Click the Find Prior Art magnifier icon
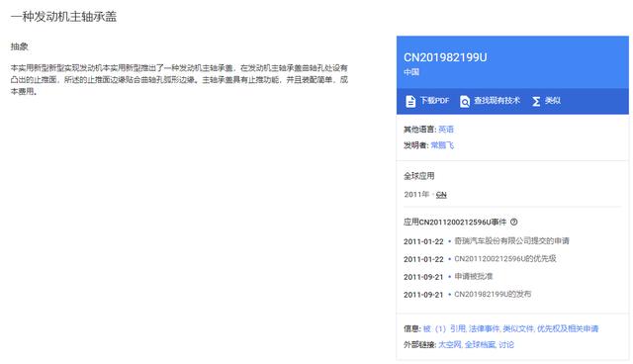Viewport: 633px width, 364px height. 465,101
